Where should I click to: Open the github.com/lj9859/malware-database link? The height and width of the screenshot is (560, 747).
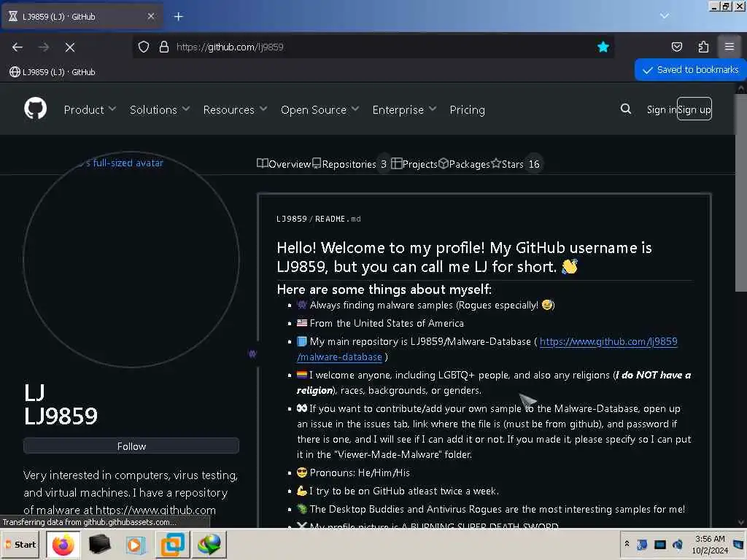[608, 341]
